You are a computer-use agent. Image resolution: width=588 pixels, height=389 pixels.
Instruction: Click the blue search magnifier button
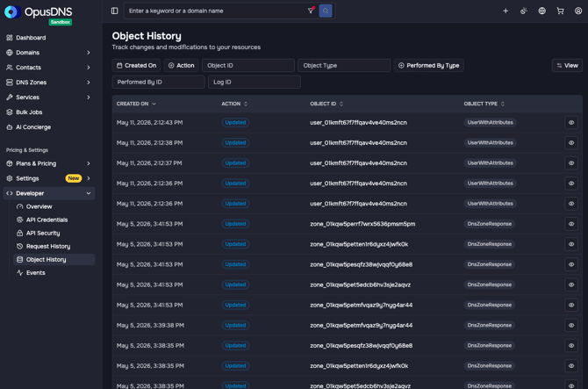[326, 11]
